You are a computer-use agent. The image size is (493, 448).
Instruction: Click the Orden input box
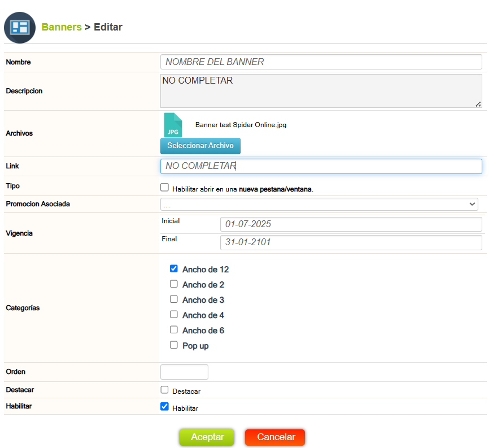[185, 372]
